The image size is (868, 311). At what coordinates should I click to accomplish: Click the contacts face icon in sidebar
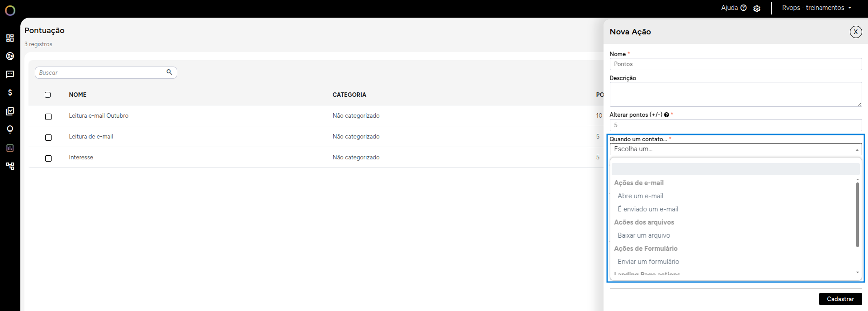10,56
